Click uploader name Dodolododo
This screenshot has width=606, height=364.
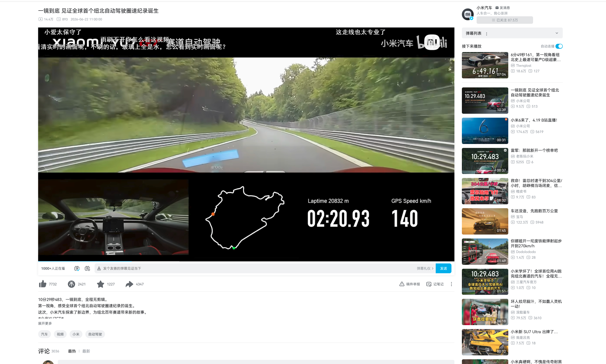tap(526, 252)
